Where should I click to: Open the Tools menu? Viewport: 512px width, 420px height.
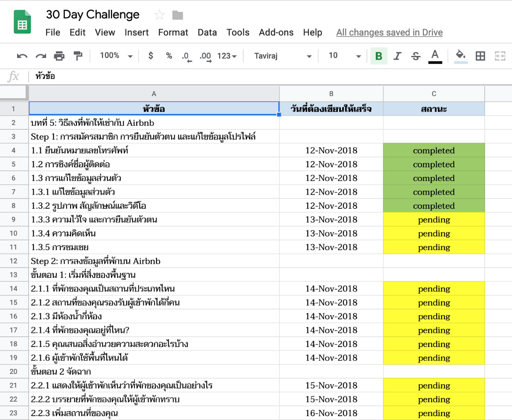tap(238, 32)
